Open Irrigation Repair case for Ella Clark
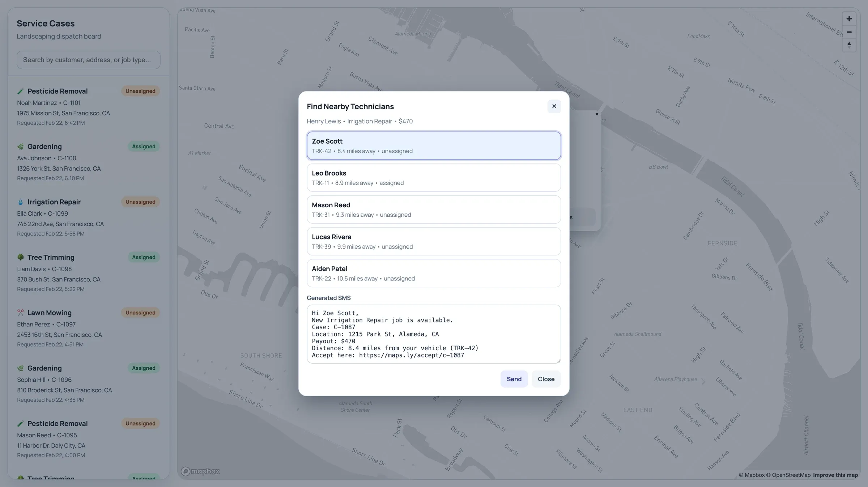 tap(88, 217)
